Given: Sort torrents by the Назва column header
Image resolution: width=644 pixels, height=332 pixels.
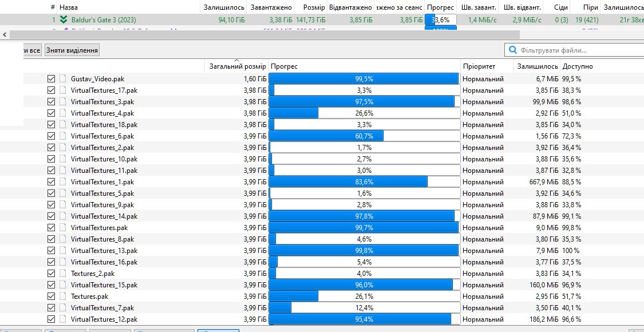Looking at the screenshot, I should (x=69, y=7).
